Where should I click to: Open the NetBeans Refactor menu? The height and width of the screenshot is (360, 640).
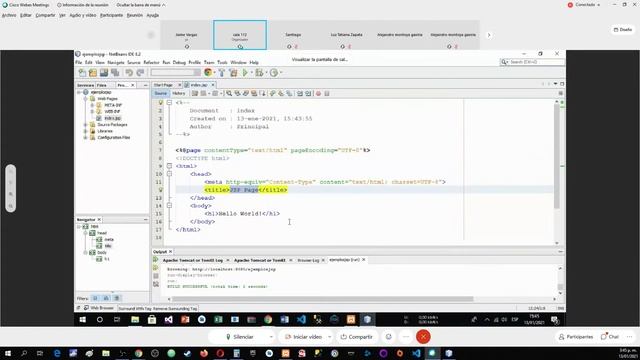(x=151, y=62)
